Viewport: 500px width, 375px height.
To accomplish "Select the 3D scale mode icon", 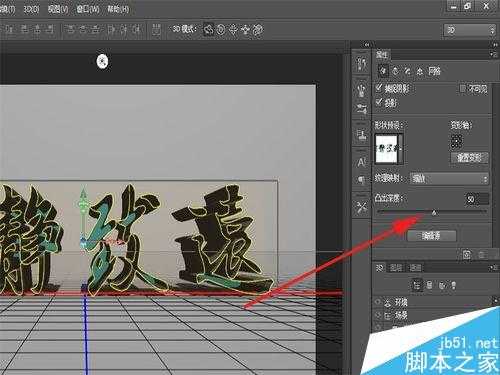I will click(258, 30).
